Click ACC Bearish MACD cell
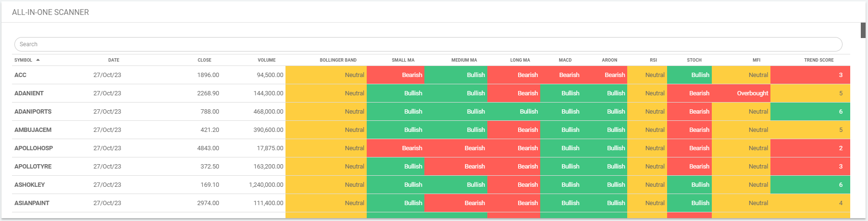 point(561,75)
